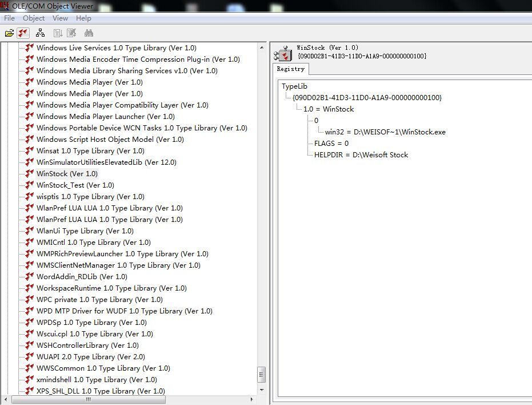The height and width of the screenshot is (405, 532).
Task: Open the View menu
Action: (60, 18)
